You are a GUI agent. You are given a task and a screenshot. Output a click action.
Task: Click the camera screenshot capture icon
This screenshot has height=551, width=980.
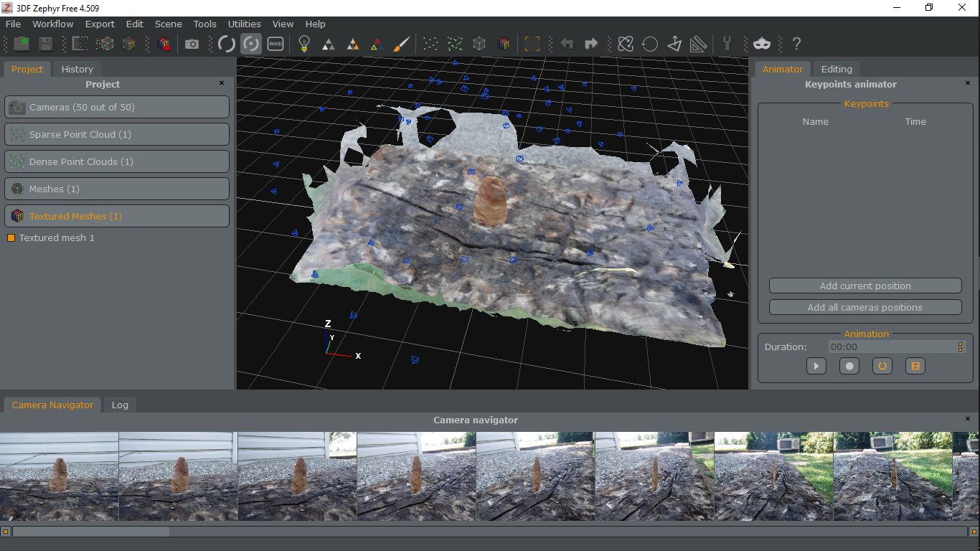click(192, 43)
